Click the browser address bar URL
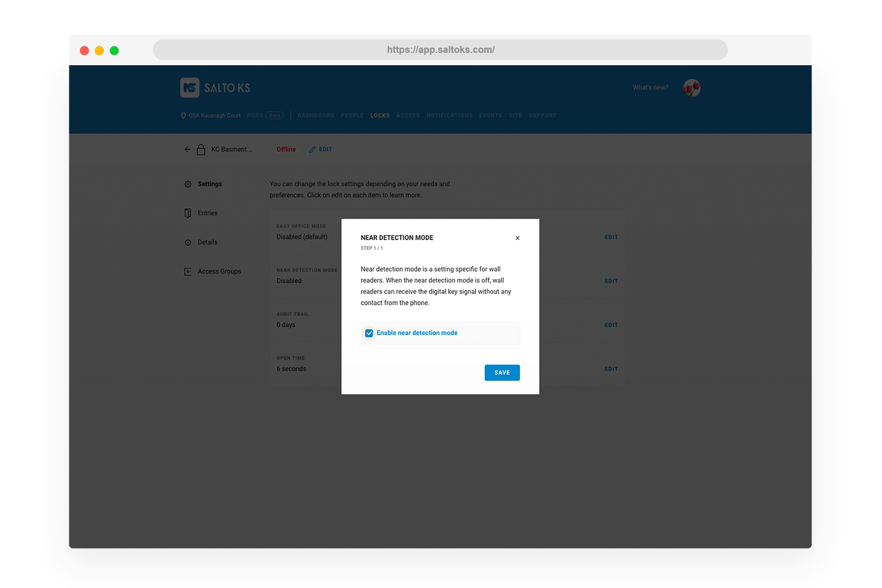This screenshot has height=588, width=882. (x=440, y=50)
